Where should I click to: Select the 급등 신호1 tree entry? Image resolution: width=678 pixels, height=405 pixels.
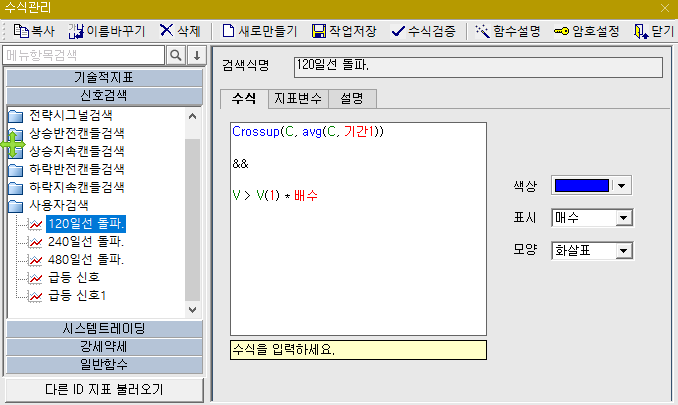click(x=77, y=296)
